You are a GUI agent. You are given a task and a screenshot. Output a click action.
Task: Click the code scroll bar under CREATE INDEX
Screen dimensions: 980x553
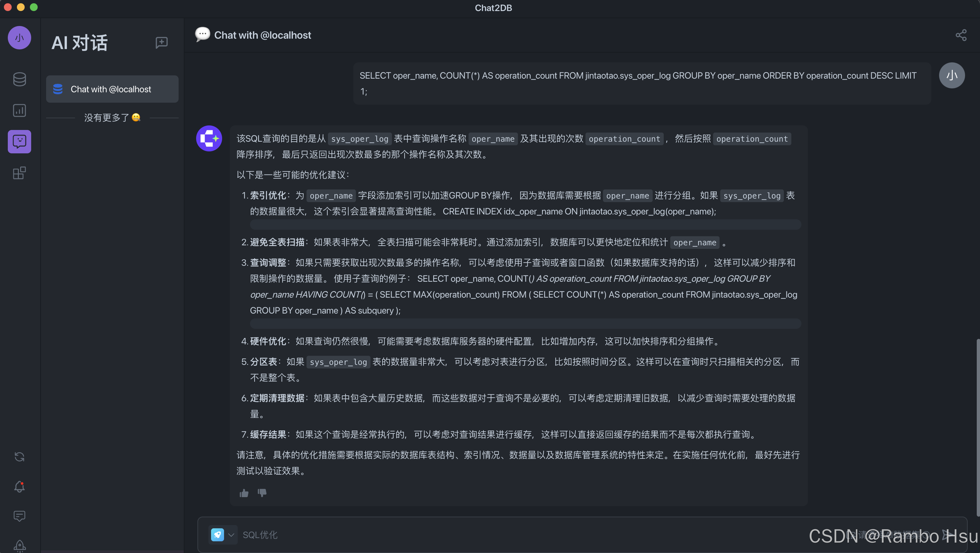(x=525, y=224)
